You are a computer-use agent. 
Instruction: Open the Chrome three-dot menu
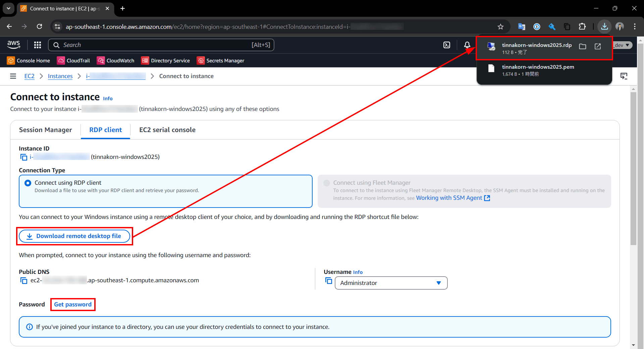(x=635, y=26)
